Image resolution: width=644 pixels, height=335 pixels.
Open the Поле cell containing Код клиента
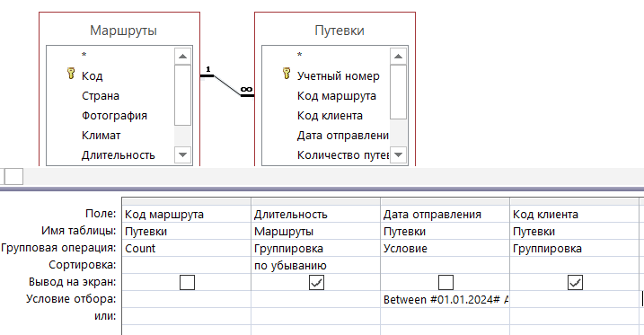tap(575, 214)
